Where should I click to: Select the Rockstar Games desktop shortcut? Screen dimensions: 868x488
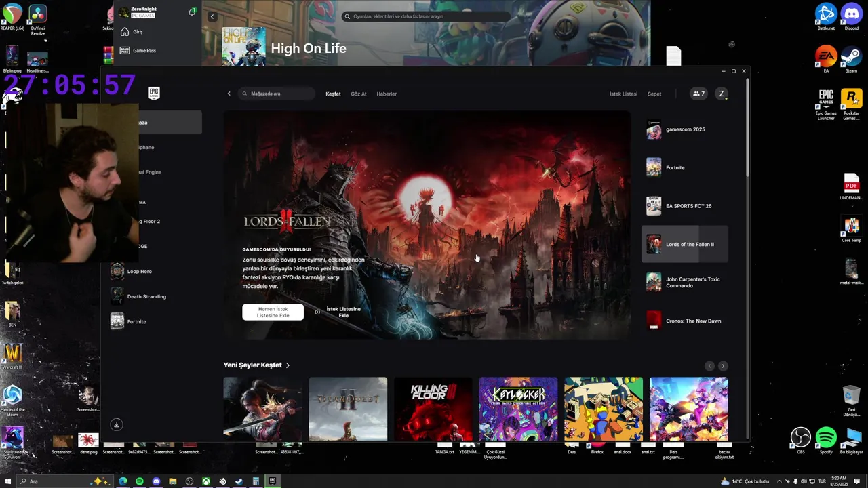click(x=851, y=104)
